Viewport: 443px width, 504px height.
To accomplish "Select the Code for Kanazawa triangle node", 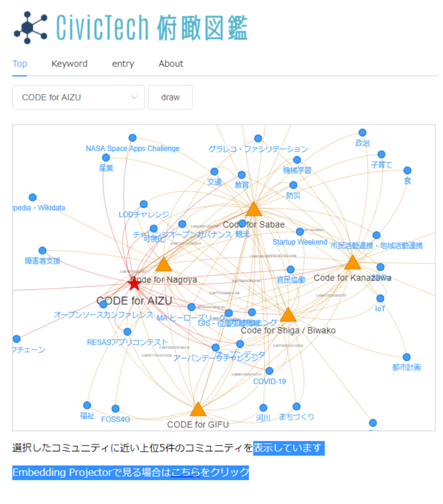I will pos(352,262).
